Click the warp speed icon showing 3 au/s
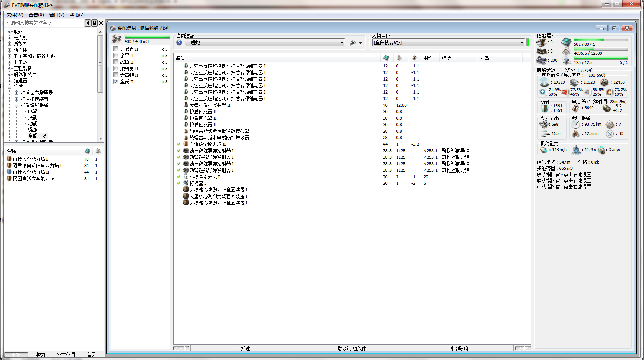This screenshot has height=360, width=644. coord(601,150)
